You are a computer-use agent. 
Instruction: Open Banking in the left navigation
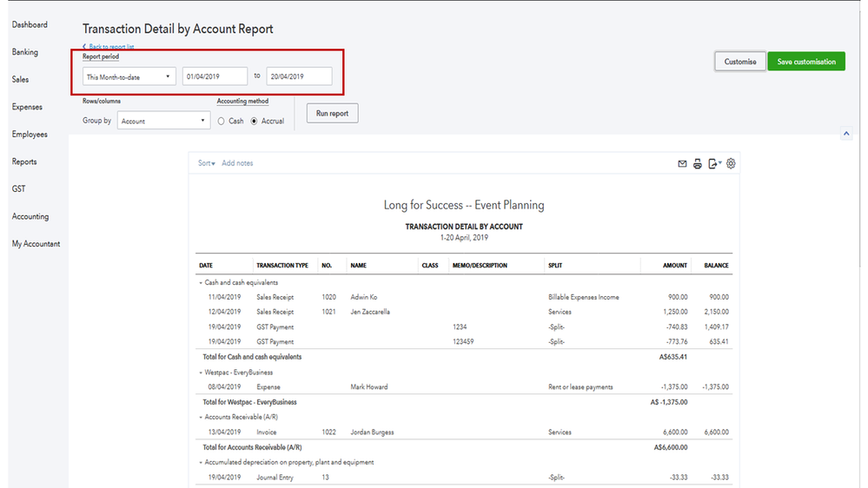25,52
